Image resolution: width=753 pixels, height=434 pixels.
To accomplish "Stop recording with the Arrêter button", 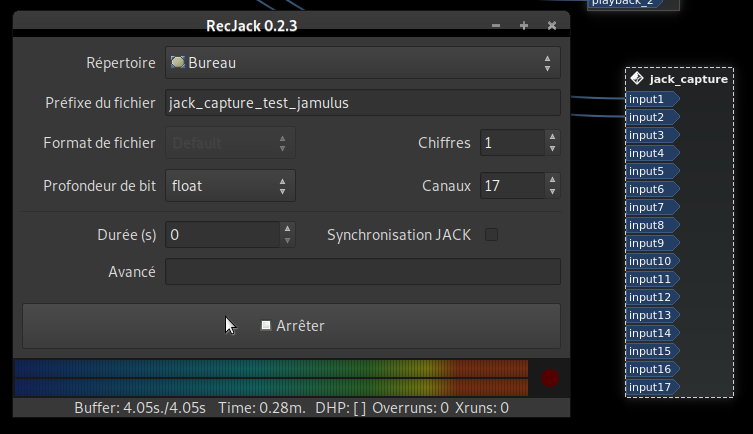I will (291, 326).
